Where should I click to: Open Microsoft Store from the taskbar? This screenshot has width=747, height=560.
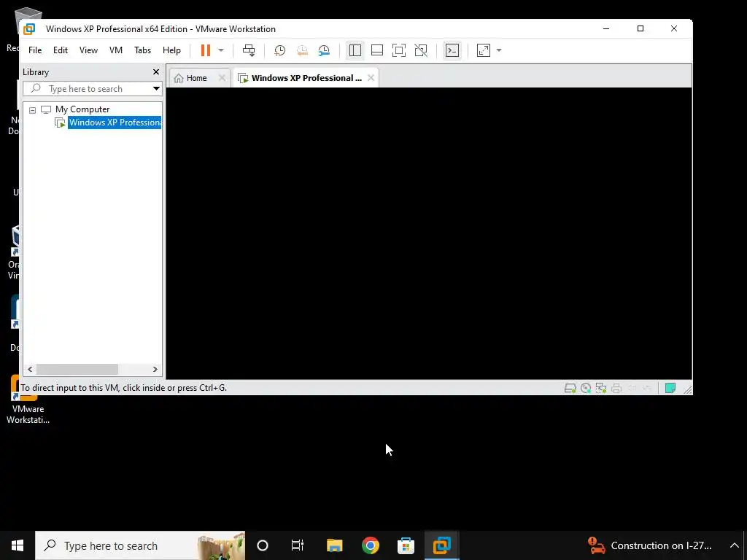point(406,545)
